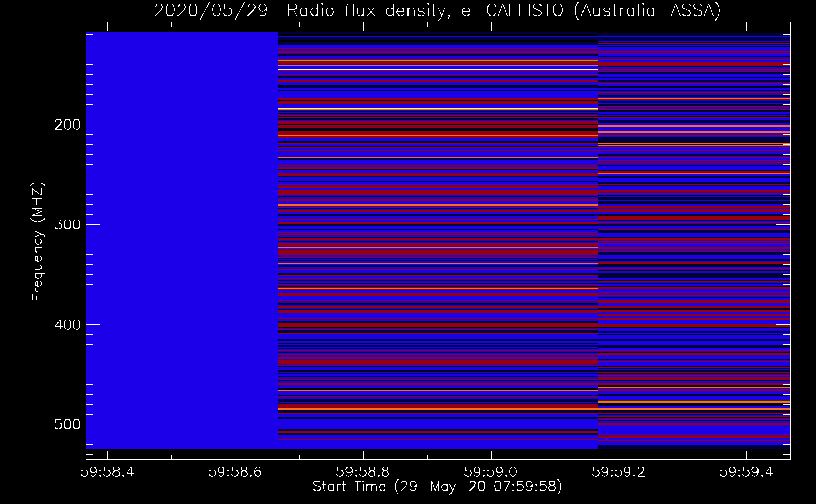Screen dimensions: 816x504
Task: Click the 300 frequency tick label
Action: pos(68,224)
